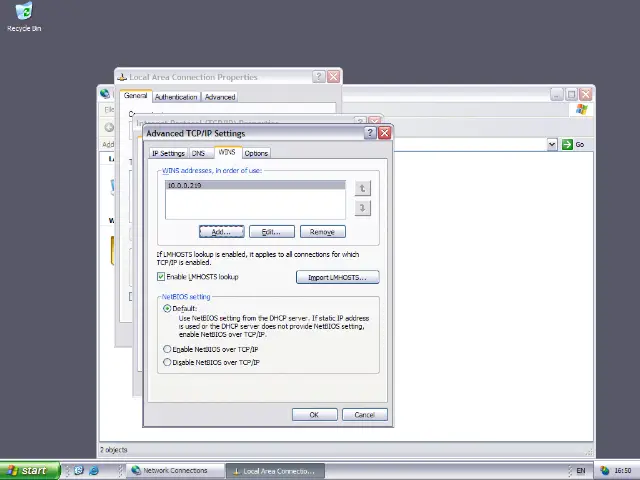This screenshot has height=480, width=640.
Task: Switch to the DNS tab
Action: [x=198, y=153]
